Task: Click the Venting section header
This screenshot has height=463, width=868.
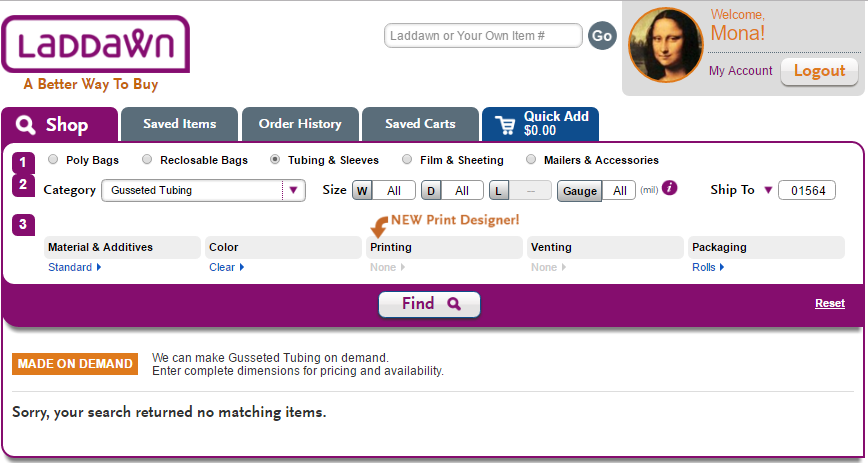Action: pyautogui.click(x=605, y=248)
